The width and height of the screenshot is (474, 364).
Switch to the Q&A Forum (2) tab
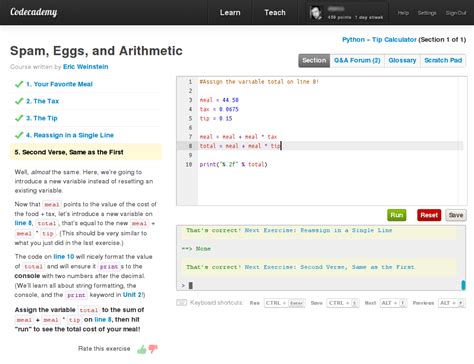[357, 61]
